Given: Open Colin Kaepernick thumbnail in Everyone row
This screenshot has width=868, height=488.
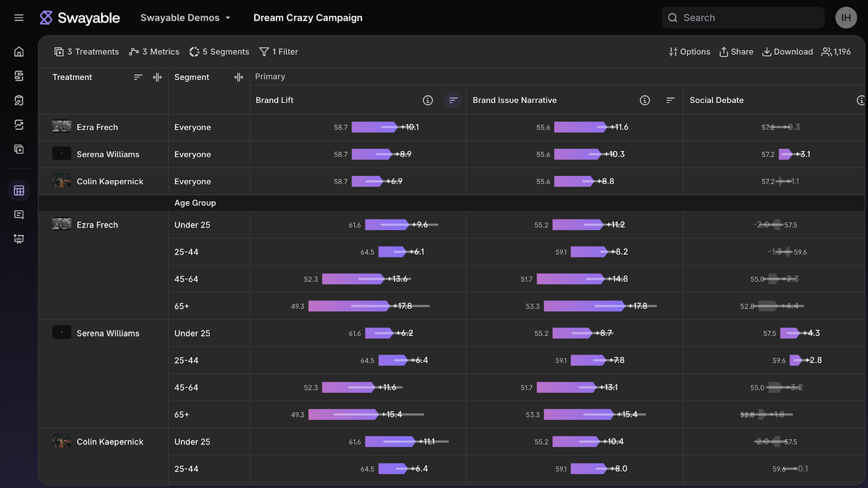Looking at the screenshot, I should (62, 181).
